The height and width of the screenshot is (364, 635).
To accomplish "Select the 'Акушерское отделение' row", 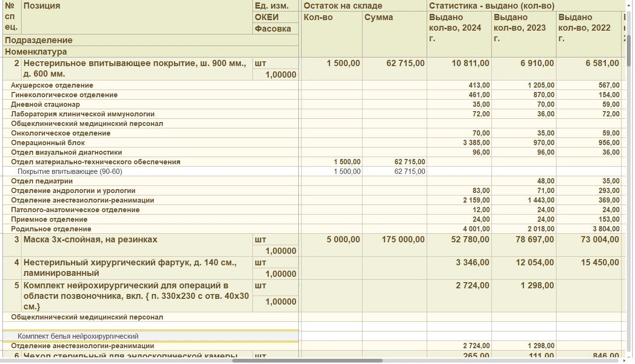I will click(151, 85).
